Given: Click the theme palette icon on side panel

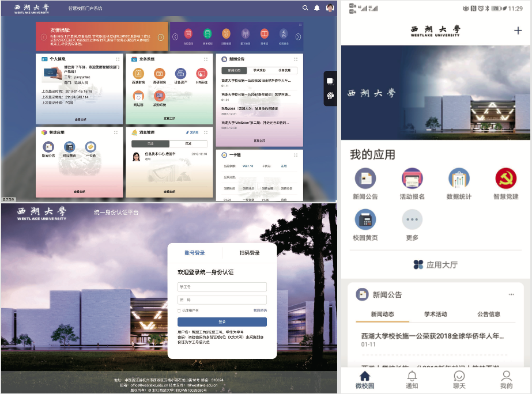Looking at the screenshot, I should click(330, 96).
